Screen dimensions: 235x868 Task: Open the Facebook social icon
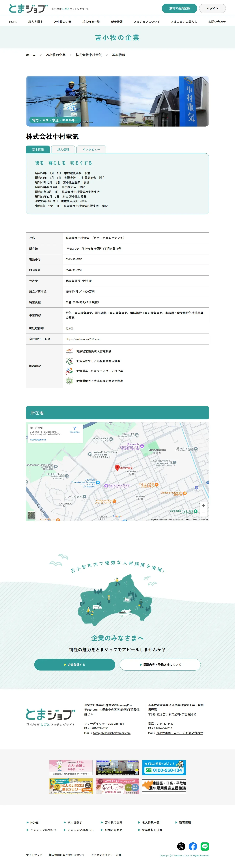point(193,846)
